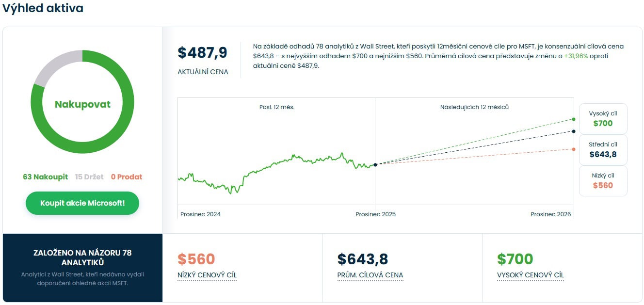Screen dimensions: 644x305
Task: Click the "Následujících 12 měsíců" chart header
Action: (474, 107)
